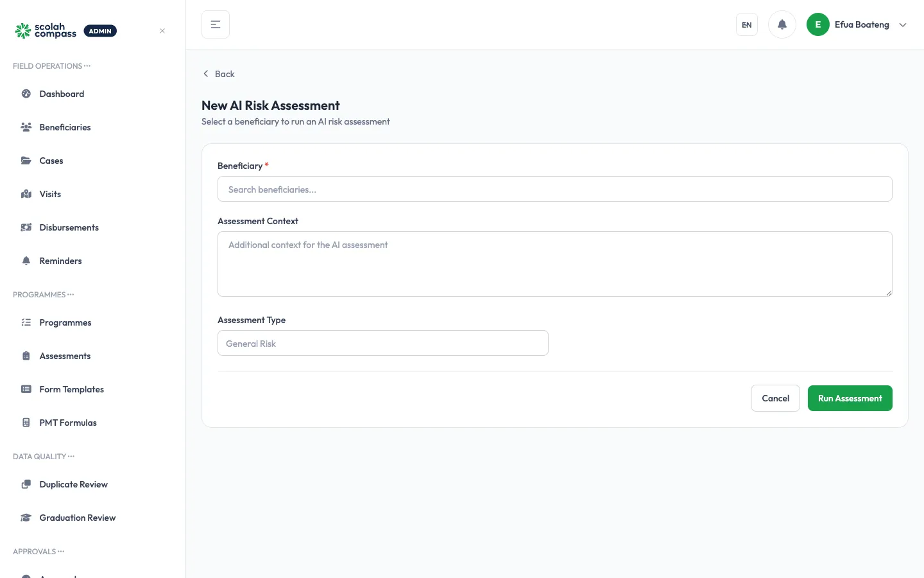
Task: Click the Assessments clipboard icon
Action: click(x=26, y=356)
